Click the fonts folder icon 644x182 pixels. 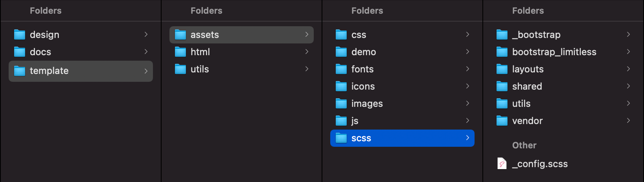[x=341, y=69]
